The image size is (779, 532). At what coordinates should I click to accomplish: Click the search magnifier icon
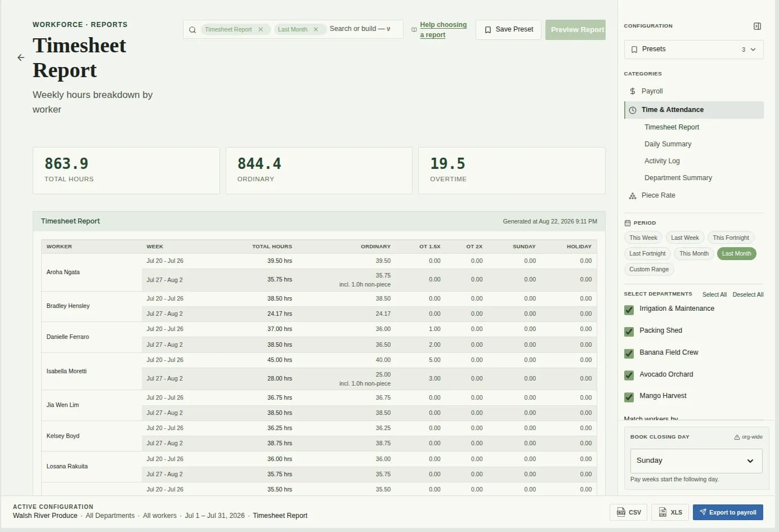point(192,30)
